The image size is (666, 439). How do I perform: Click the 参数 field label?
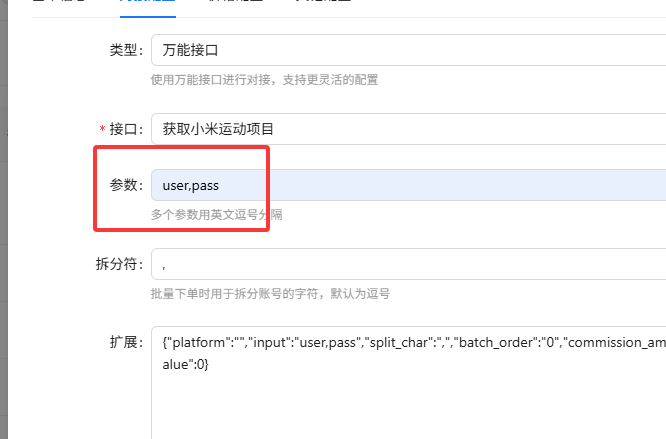125,185
